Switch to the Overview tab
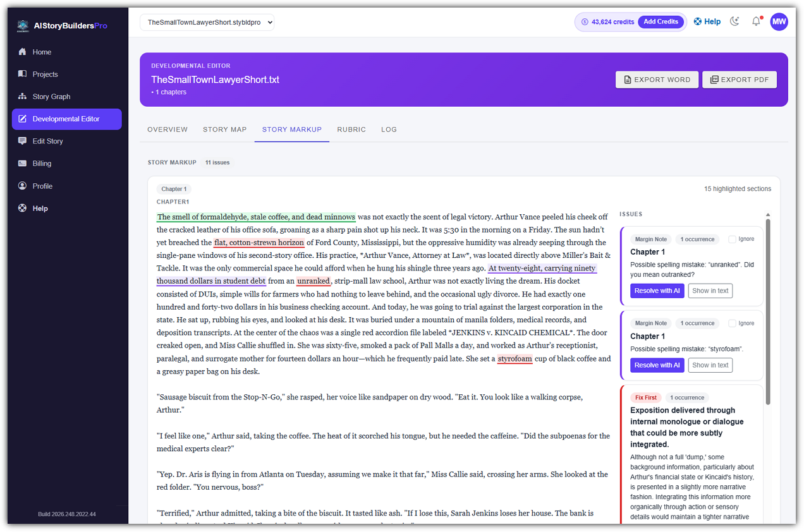 coord(167,130)
